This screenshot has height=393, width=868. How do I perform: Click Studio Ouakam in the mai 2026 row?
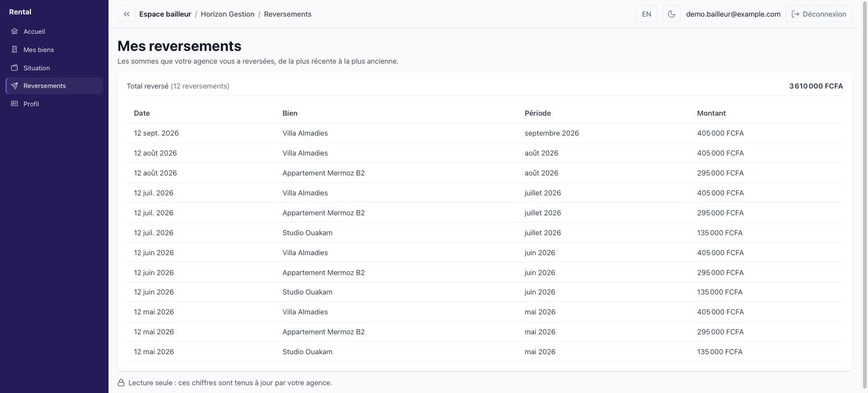[307, 351]
